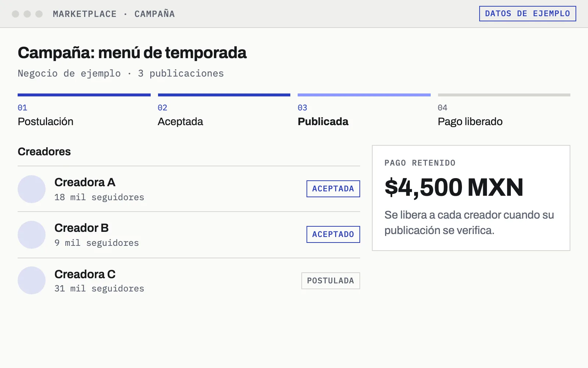Click the MARKETPLACE · CAMPAÑA window title
Image resolution: width=588 pixels, height=368 pixels.
[114, 14]
